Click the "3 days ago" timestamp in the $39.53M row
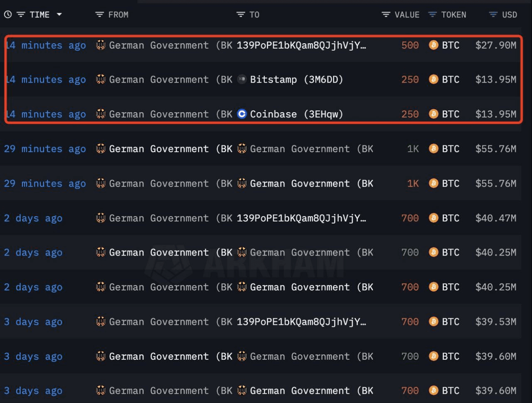Image resolution: width=532 pixels, height=403 pixels. coord(33,322)
